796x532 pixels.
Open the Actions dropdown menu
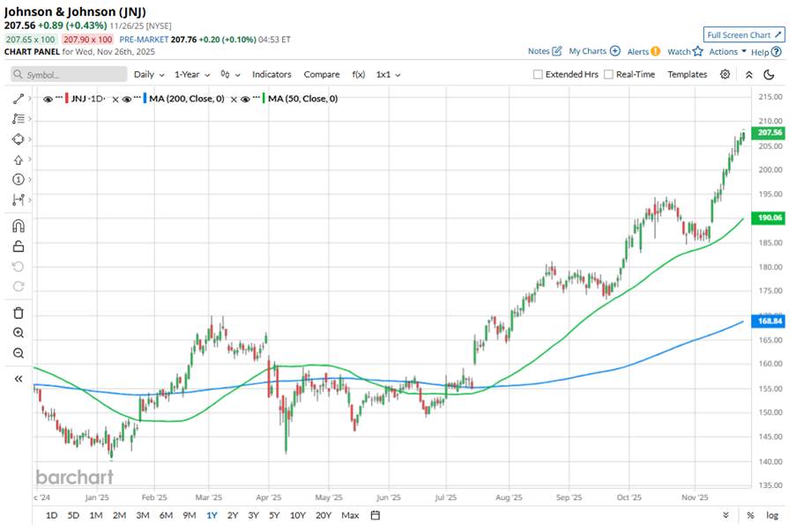click(727, 52)
